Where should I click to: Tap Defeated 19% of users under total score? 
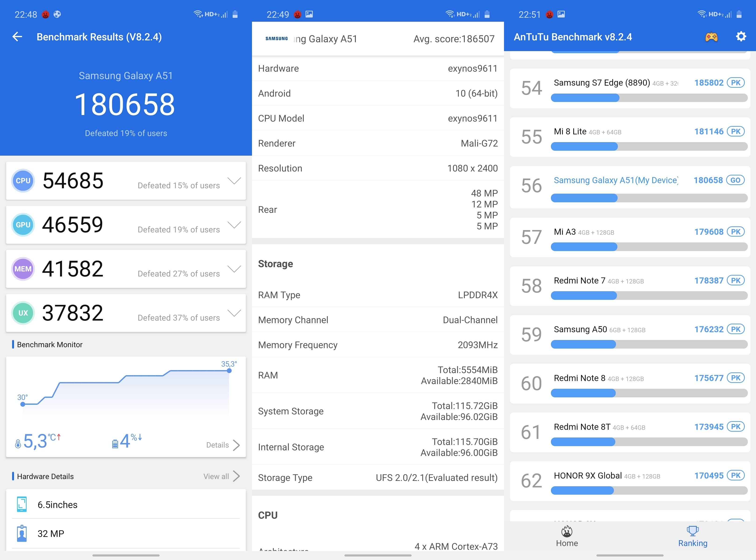(x=126, y=133)
